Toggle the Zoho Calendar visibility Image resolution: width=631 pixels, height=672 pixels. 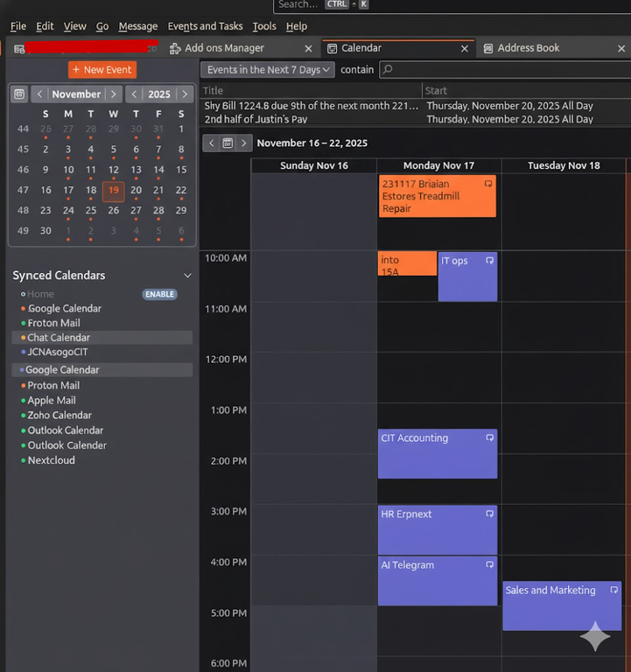point(23,416)
